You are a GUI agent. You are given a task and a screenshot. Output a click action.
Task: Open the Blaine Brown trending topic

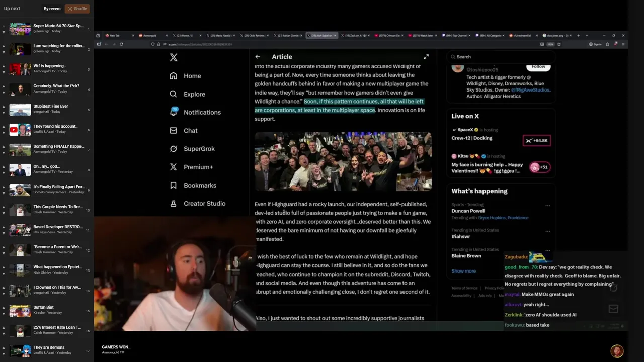tap(466, 256)
